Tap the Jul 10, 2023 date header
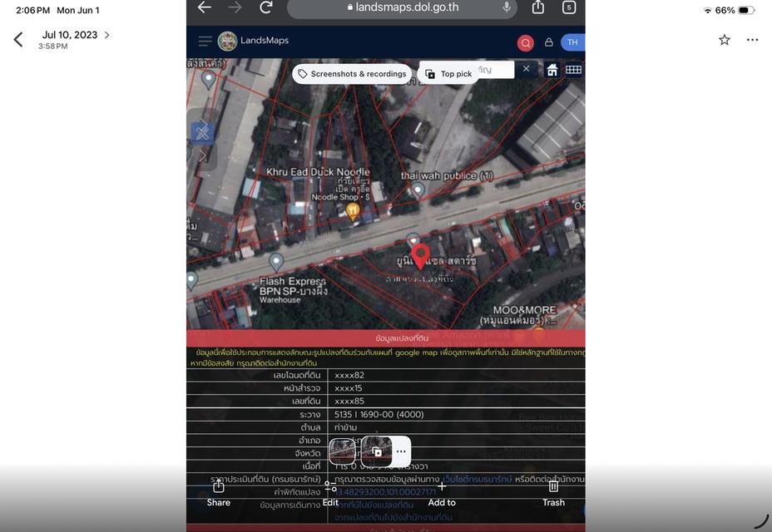Image resolution: width=772 pixels, height=532 pixels. coord(69,35)
